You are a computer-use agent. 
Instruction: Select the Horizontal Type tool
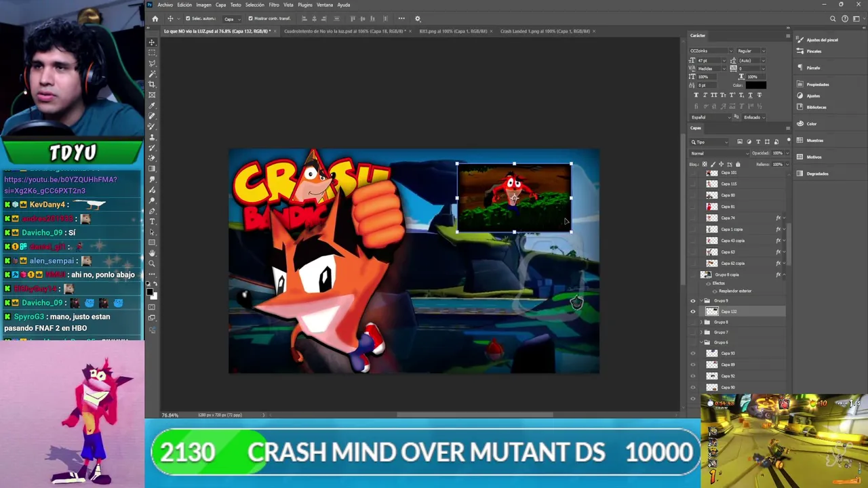[x=152, y=221]
